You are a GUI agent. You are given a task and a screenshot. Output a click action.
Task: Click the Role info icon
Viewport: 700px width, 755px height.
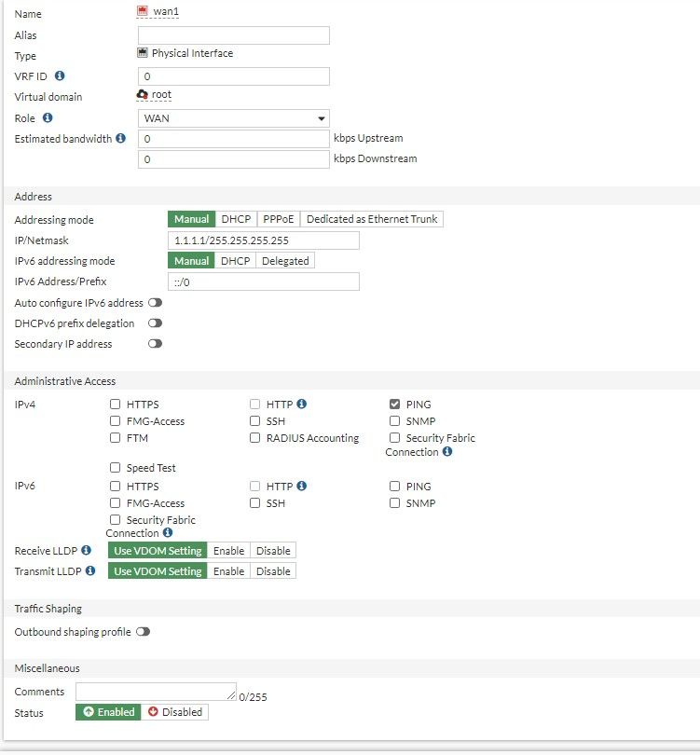[x=48, y=118]
